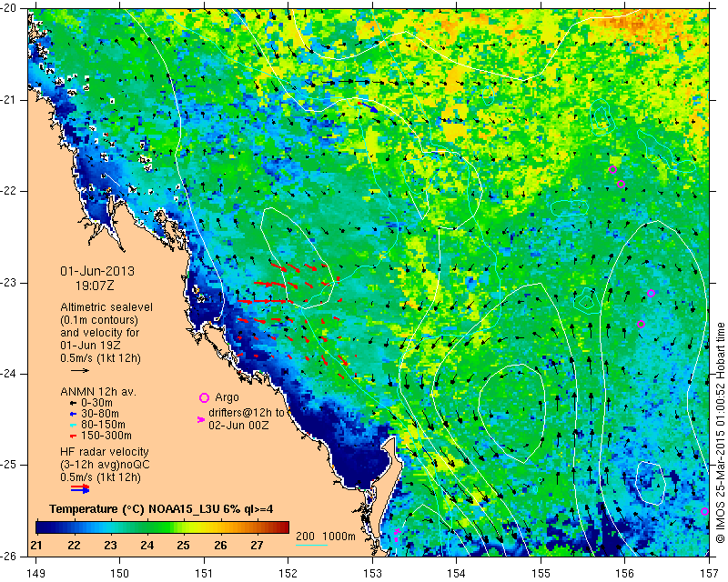Click the "(3-12h avg)noQC" text
728x582 pixels.
[105, 465]
